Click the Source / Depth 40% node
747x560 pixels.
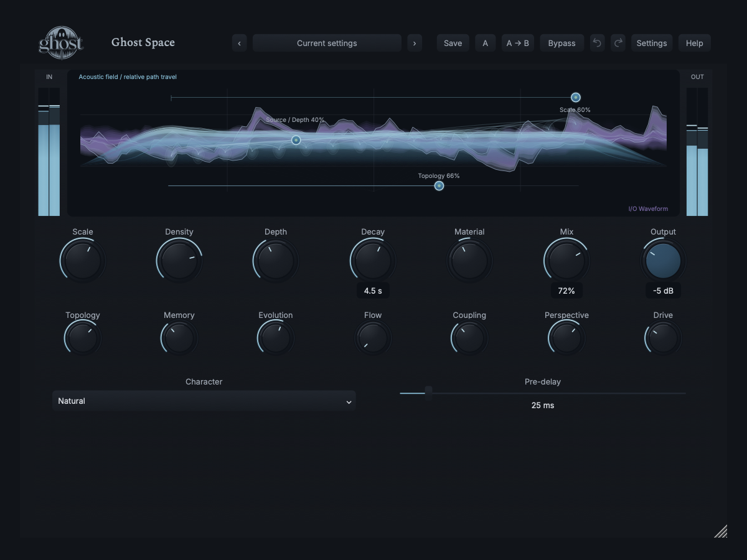coord(296,140)
